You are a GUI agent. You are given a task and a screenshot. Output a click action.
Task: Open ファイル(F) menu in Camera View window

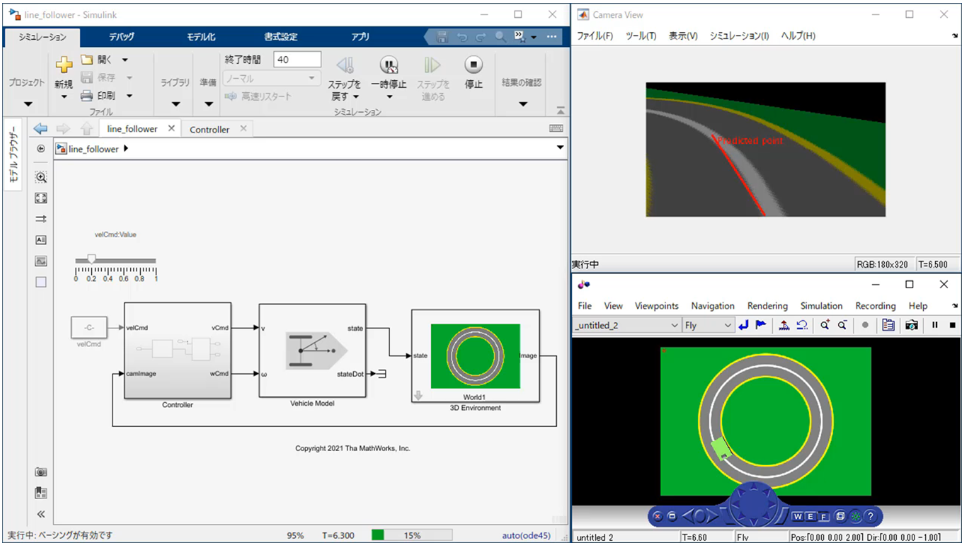click(x=595, y=36)
